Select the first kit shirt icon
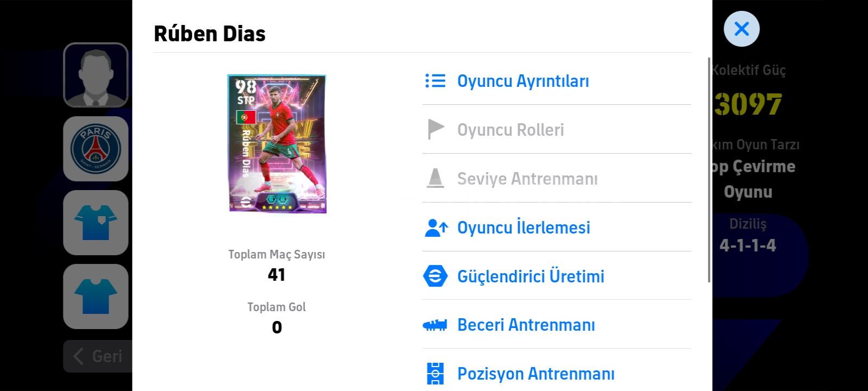 (x=96, y=223)
